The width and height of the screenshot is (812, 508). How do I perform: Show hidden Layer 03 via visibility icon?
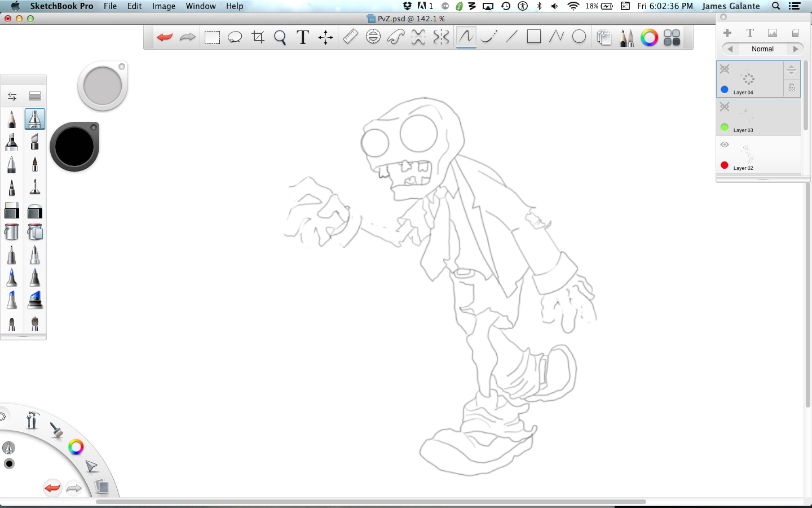(725, 107)
